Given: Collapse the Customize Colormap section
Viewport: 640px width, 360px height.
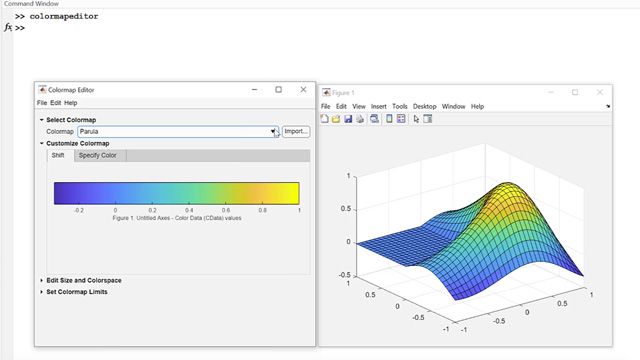Looking at the screenshot, I should (x=41, y=144).
